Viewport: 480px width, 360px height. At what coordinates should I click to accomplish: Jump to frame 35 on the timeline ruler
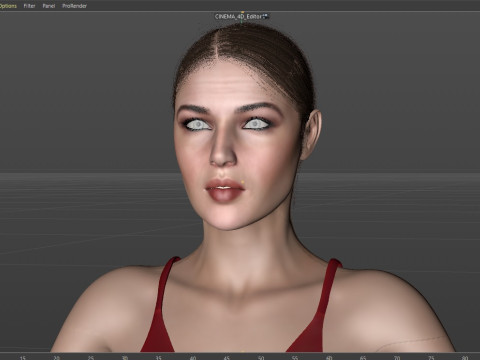[159, 358]
